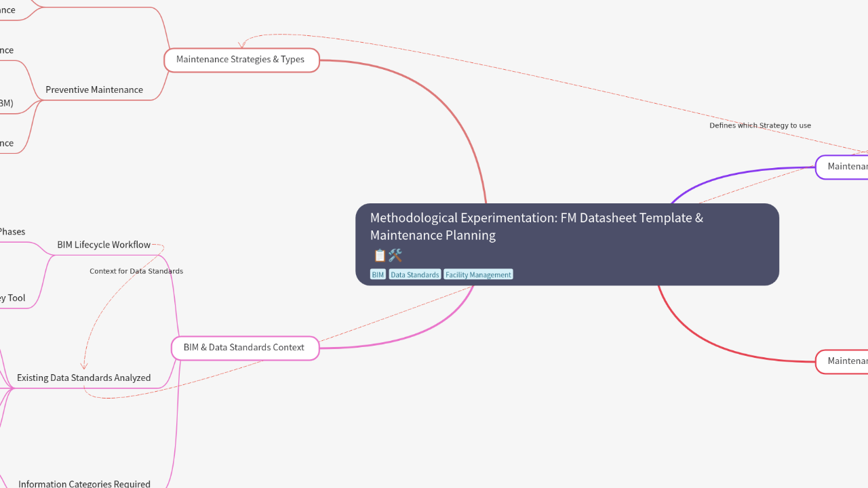Select the BIM tag

point(378,274)
